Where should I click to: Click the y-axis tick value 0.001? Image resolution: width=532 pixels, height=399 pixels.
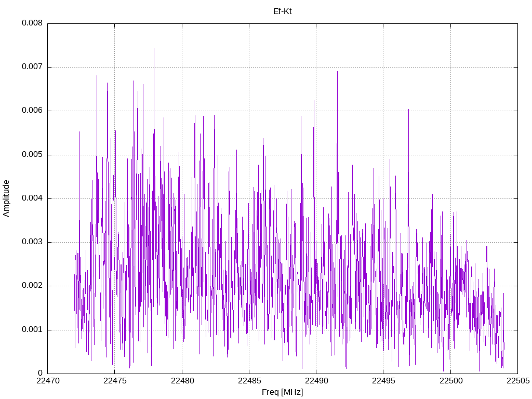point(32,330)
